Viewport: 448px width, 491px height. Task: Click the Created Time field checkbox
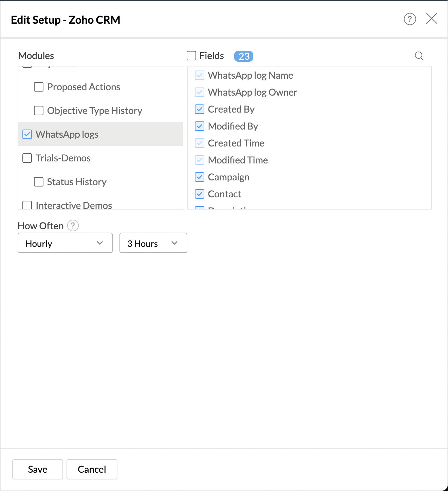(200, 143)
